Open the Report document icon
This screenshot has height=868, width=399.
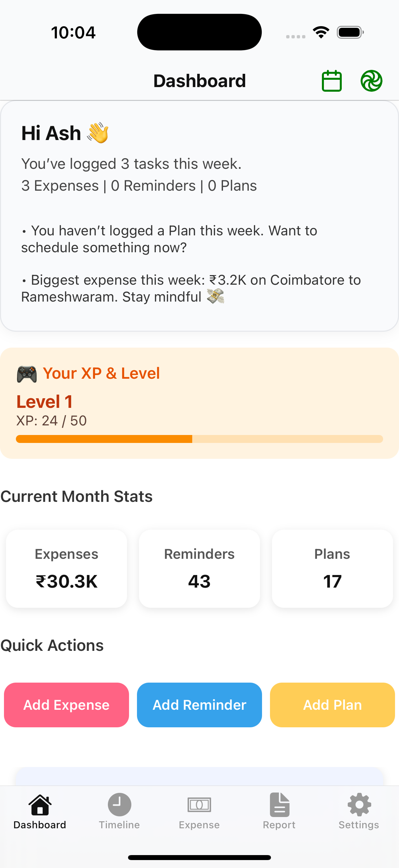[x=279, y=805]
